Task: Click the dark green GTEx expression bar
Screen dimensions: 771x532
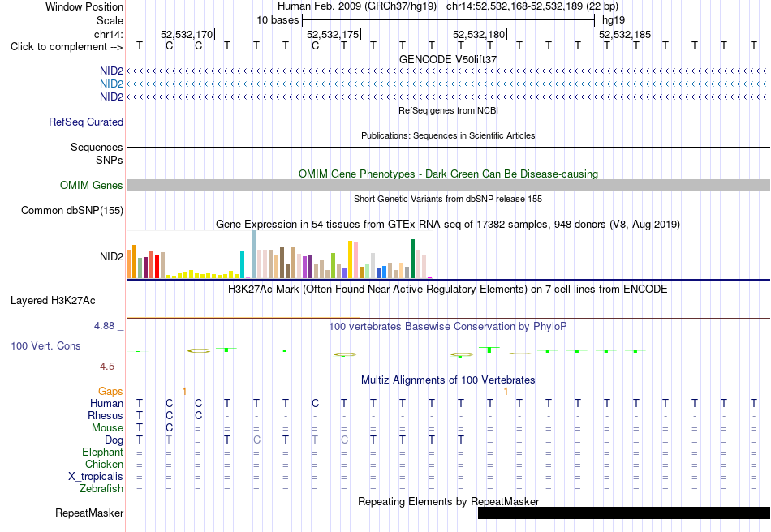Action: [412, 259]
